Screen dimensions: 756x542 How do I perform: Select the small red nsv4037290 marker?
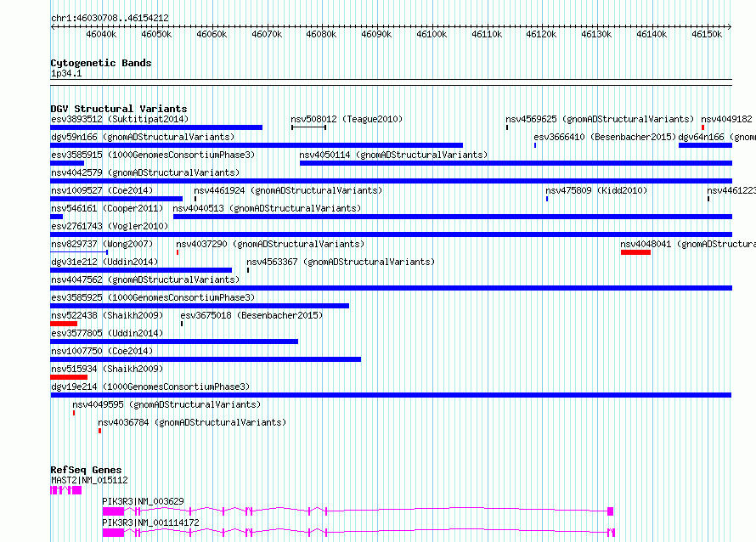pos(178,252)
